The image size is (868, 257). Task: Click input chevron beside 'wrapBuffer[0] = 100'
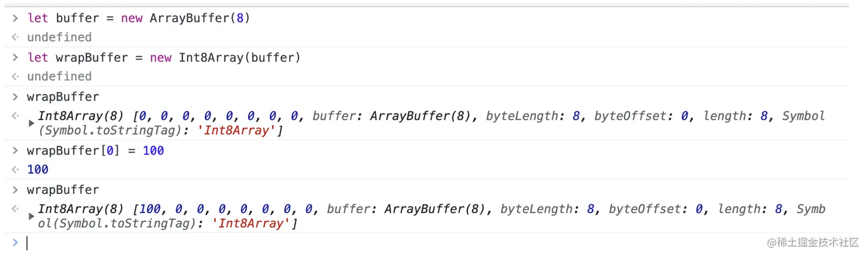[15, 151]
